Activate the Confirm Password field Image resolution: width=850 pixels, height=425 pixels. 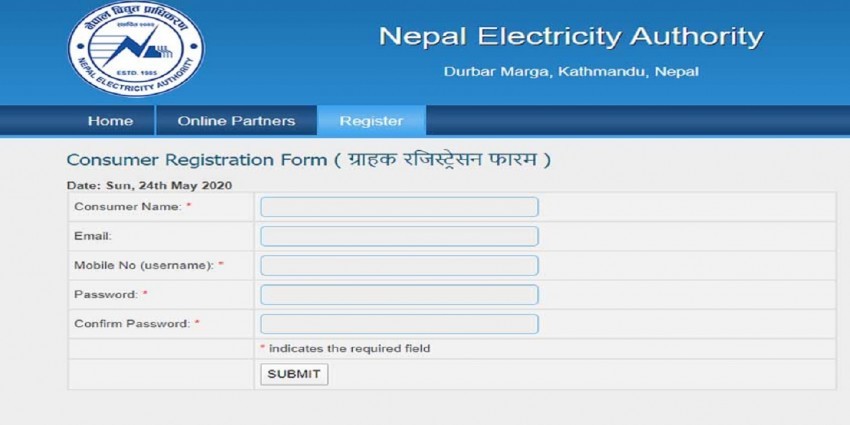[399, 324]
